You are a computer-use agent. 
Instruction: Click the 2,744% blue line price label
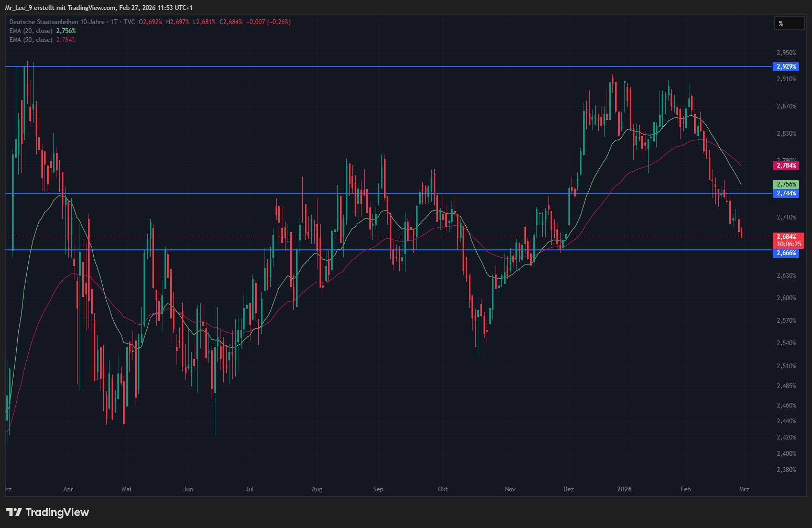[x=786, y=193]
